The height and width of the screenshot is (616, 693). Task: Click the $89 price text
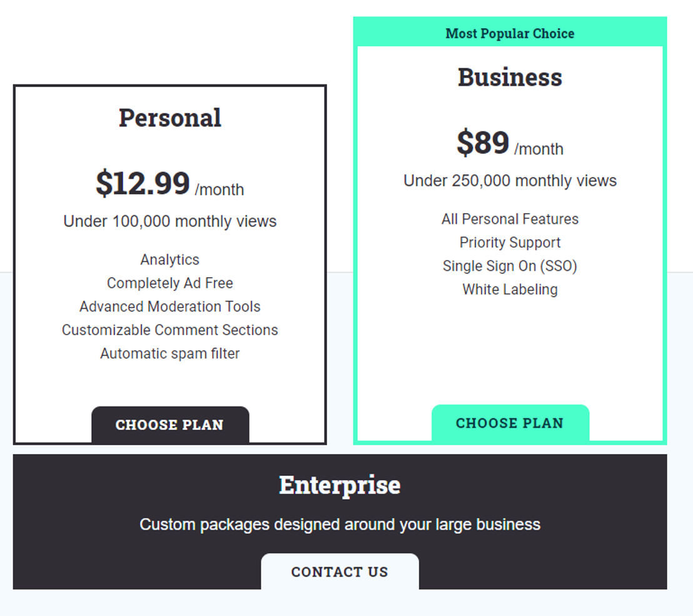[483, 143]
